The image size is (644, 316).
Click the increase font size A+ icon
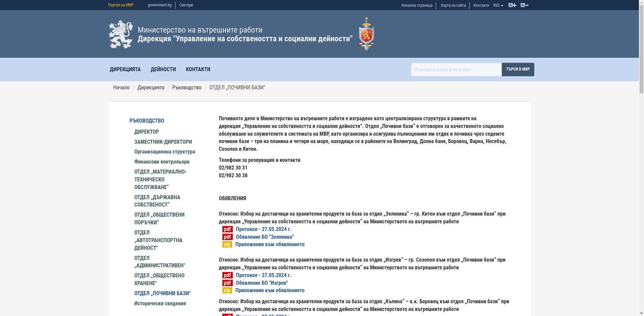(x=512, y=5)
